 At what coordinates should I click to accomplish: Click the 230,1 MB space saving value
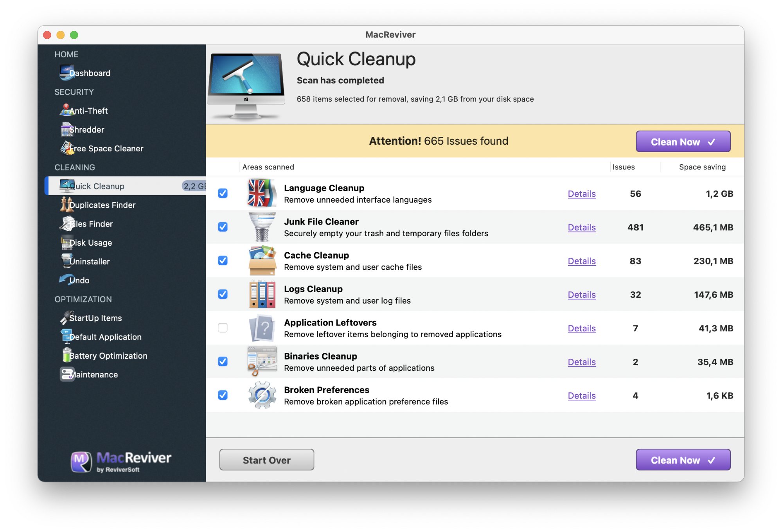tap(713, 261)
